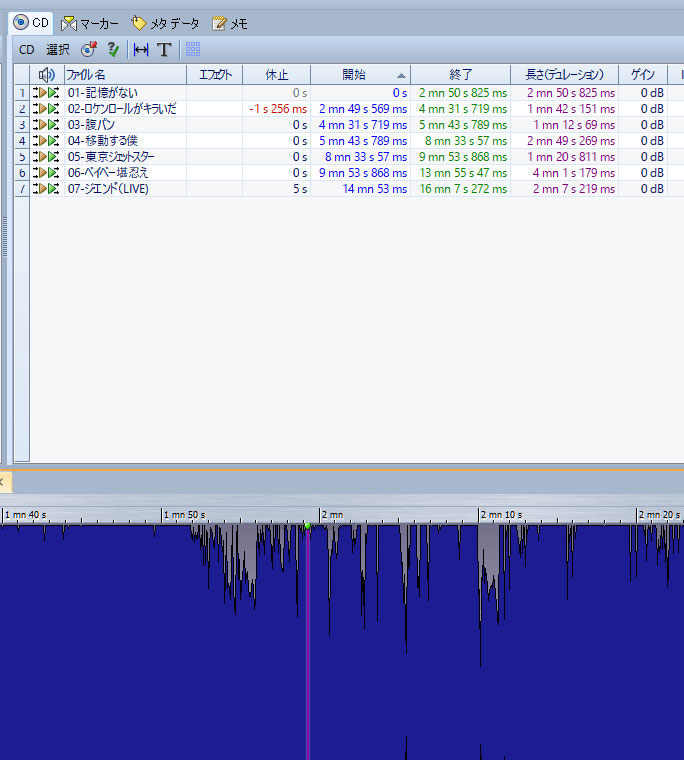Select file name 07-ジエンド(LIVE)

click(108, 189)
